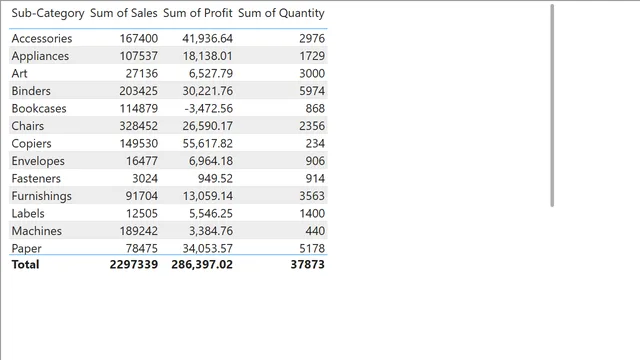Click Paper profit 34,053.57
This screenshot has width=640, height=360.
pos(207,248)
